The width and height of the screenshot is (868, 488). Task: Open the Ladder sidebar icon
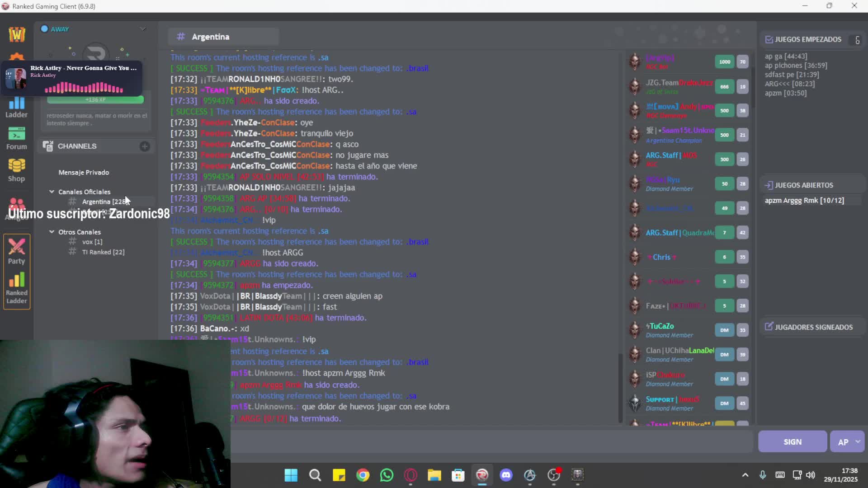click(x=16, y=108)
